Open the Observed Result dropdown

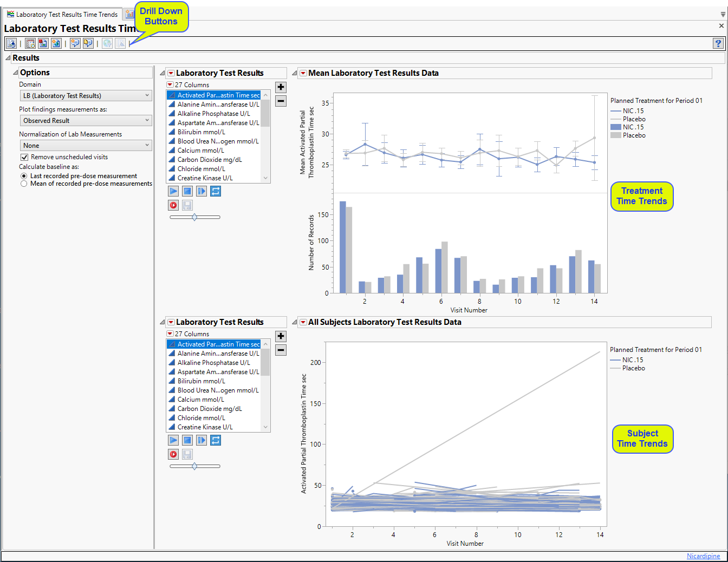click(x=86, y=121)
